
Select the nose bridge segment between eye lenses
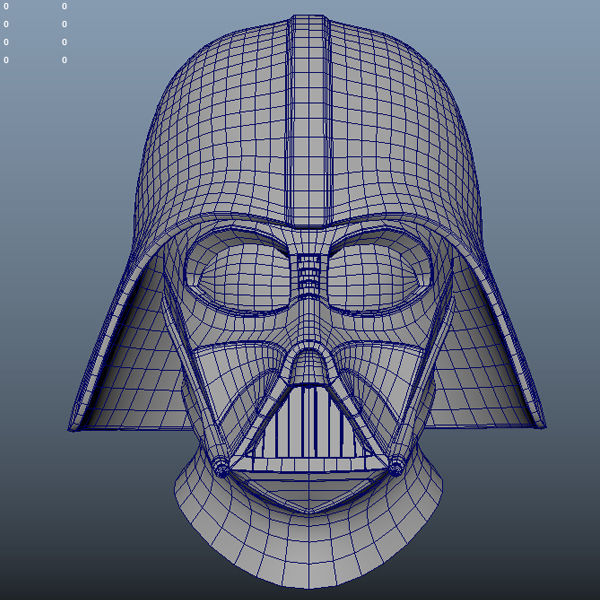pos(308,272)
